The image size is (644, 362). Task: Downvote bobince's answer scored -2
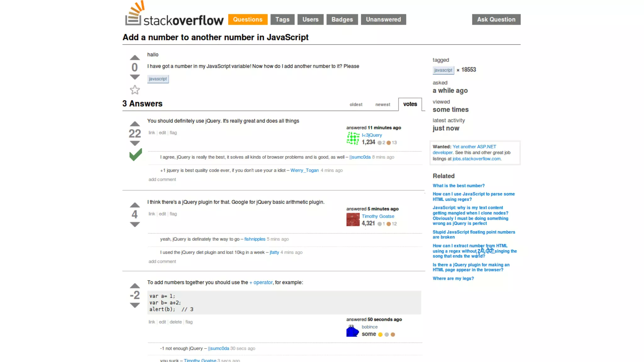pos(135,305)
